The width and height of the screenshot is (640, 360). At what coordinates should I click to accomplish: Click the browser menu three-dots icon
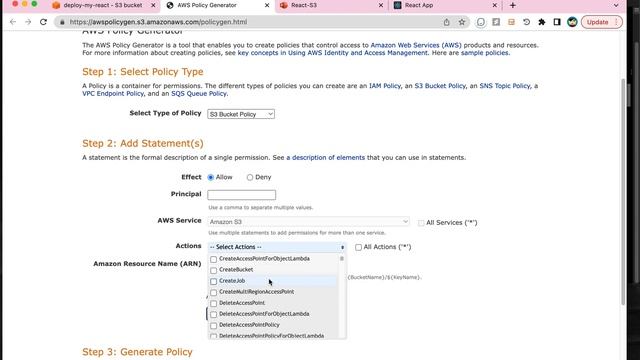pyautogui.click(x=617, y=22)
